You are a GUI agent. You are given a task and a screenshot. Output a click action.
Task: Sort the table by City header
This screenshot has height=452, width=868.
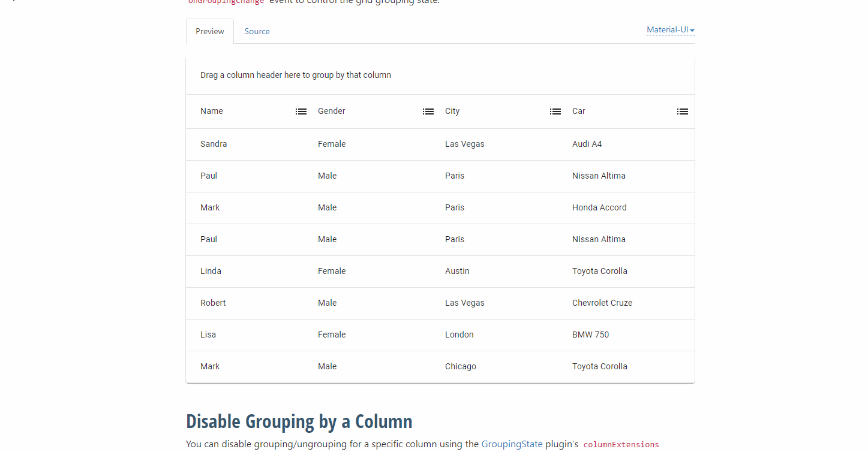[x=452, y=111]
